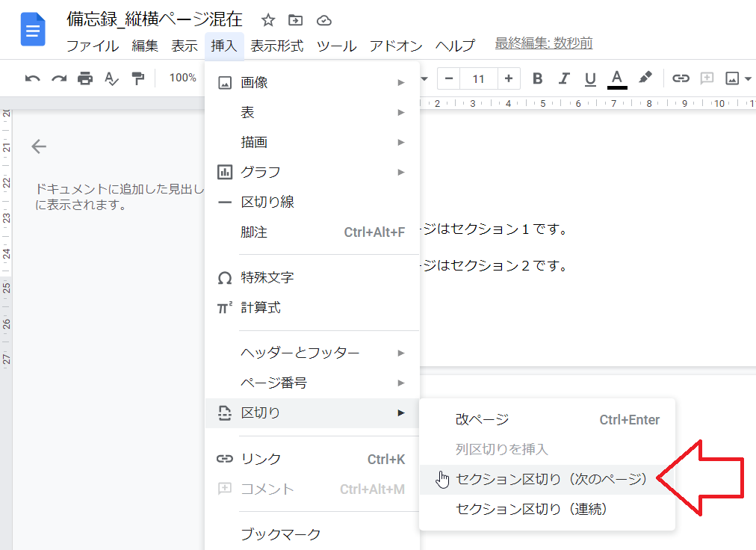Open the zoom level 100% dropdown
Viewport: 756px width, 550px height.
coord(183,78)
